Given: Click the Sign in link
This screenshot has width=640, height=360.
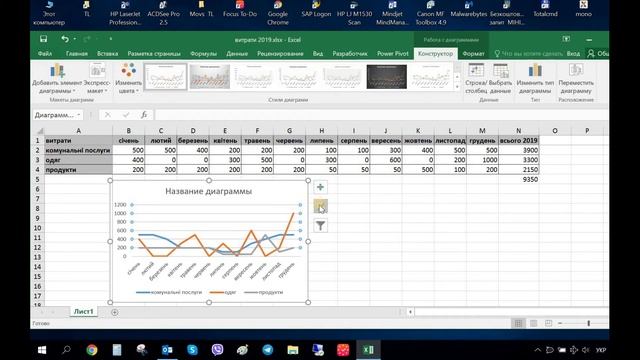Looking at the screenshot, I should pos(573,53).
